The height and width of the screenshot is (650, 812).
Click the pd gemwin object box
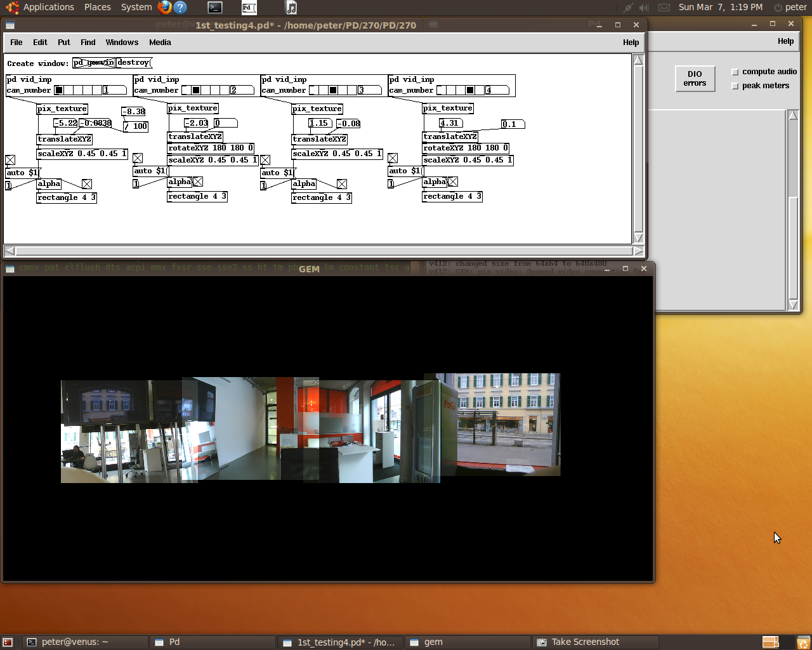(x=94, y=62)
